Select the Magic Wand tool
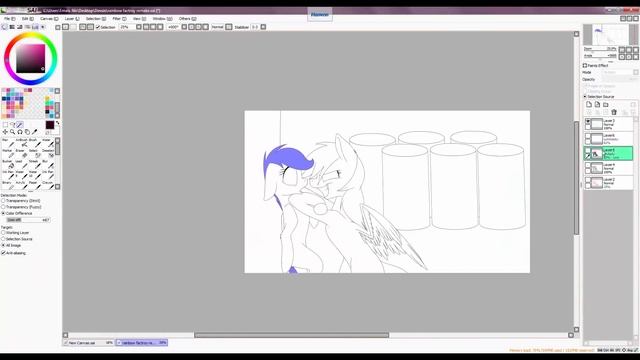The width and height of the screenshot is (640, 360). click(x=20, y=125)
